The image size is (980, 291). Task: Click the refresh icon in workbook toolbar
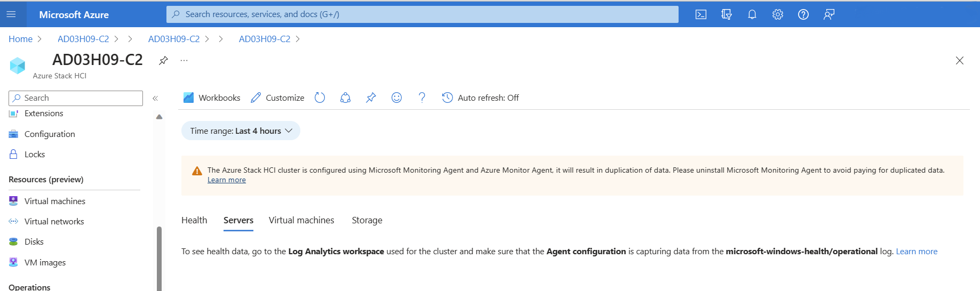click(x=320, y=98)
